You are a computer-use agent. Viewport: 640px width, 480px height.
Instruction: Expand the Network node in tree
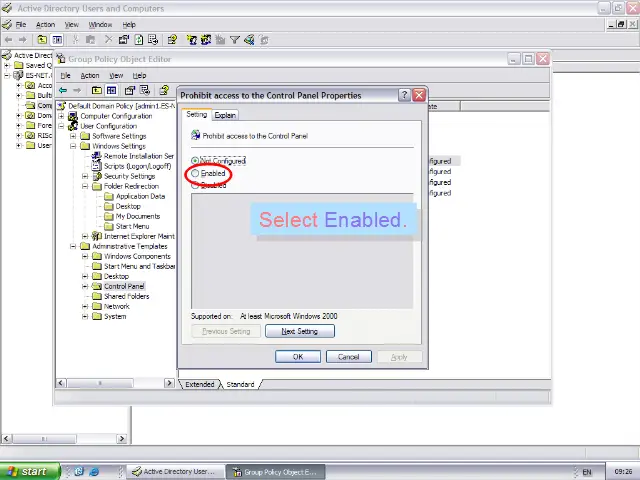coord(85,306)
